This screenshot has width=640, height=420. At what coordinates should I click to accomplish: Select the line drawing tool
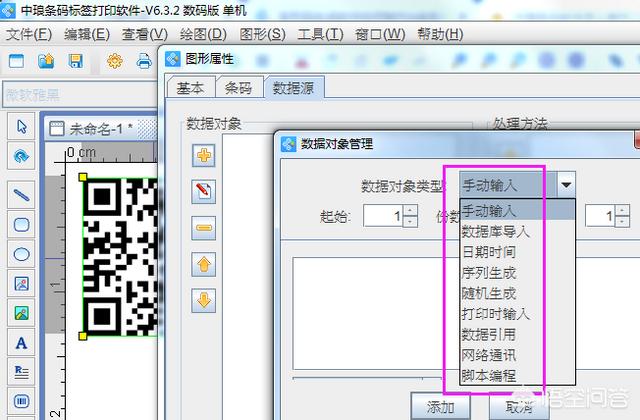click(x=21, y=195)
